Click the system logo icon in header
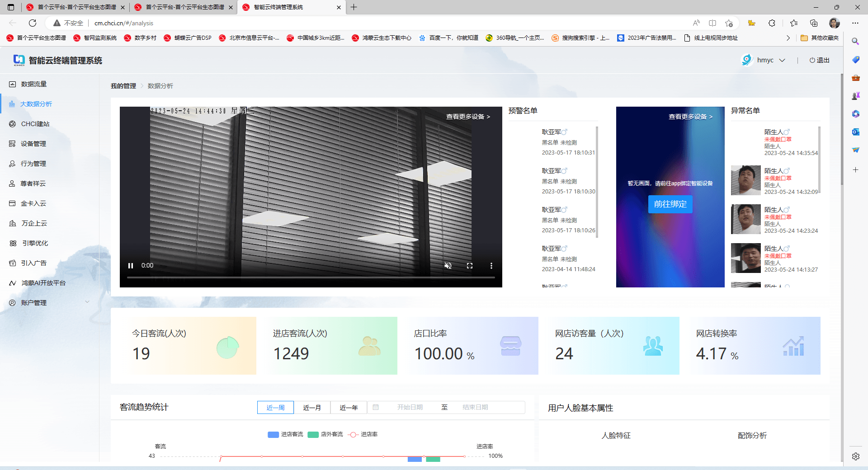Viewport: 868px width, 470px height. (x=19, y=60)
